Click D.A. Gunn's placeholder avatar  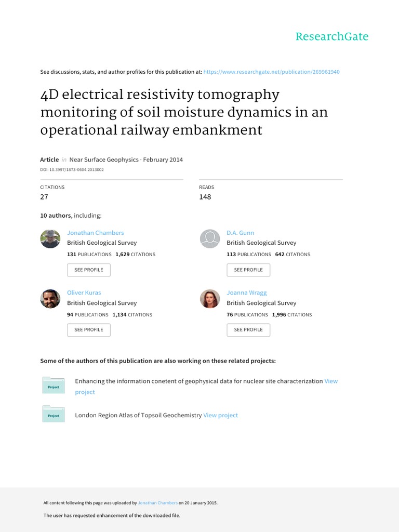point(210,239)
